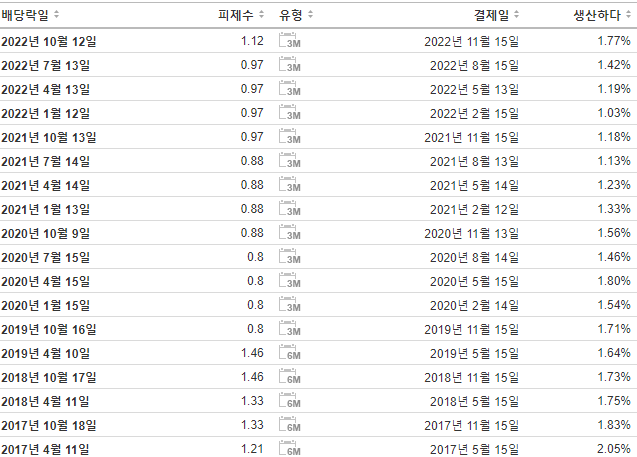Select ex-dividend date 2020년 10월 9일
Image resolution: width=637 pixels, height=457 pixels.
tap(46, 233)
